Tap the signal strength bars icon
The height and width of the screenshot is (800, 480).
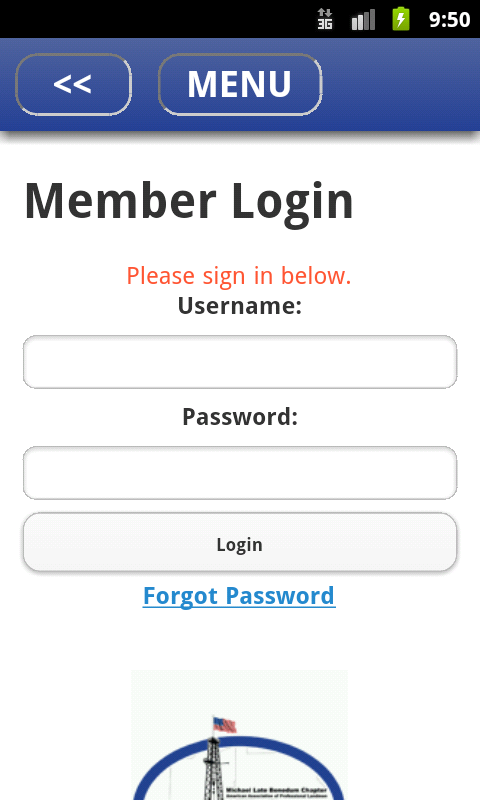pos(363,19)
